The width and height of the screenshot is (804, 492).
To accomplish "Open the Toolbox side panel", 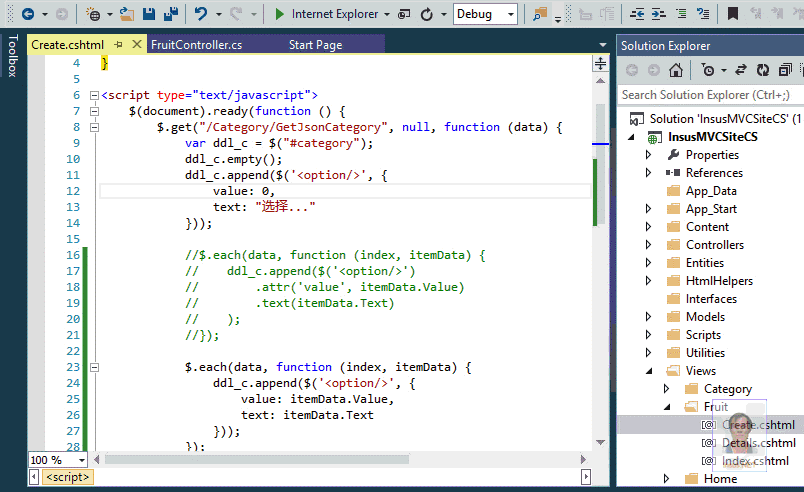I will pos(13,55).
